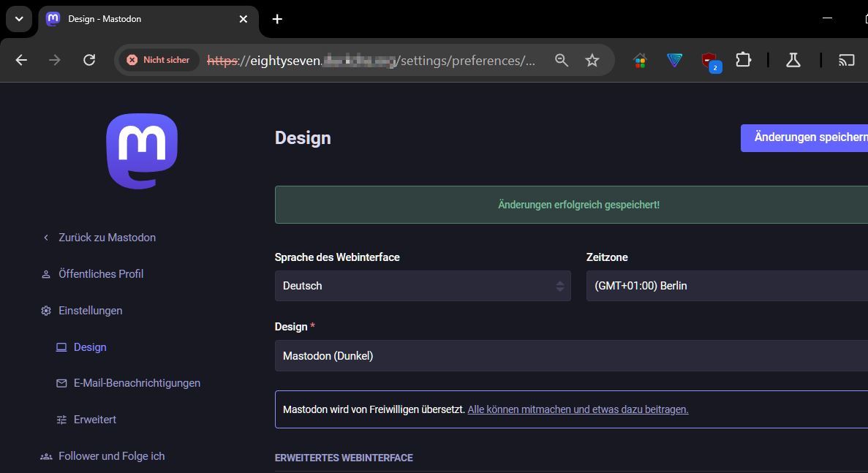Click the red shield extension icon
868x473 pixels.
pos(709,61)
